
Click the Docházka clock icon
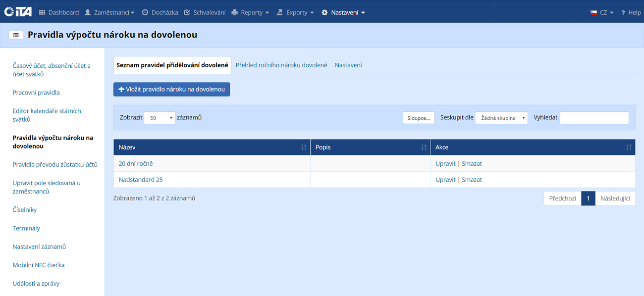(145, 12)
